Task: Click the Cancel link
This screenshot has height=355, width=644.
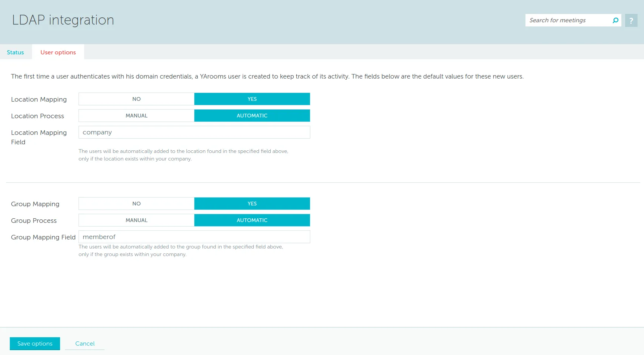Action: 85,343
